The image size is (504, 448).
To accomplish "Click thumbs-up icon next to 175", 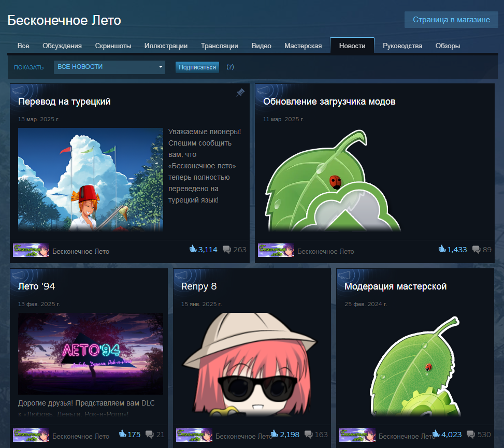I will (122, 434).
